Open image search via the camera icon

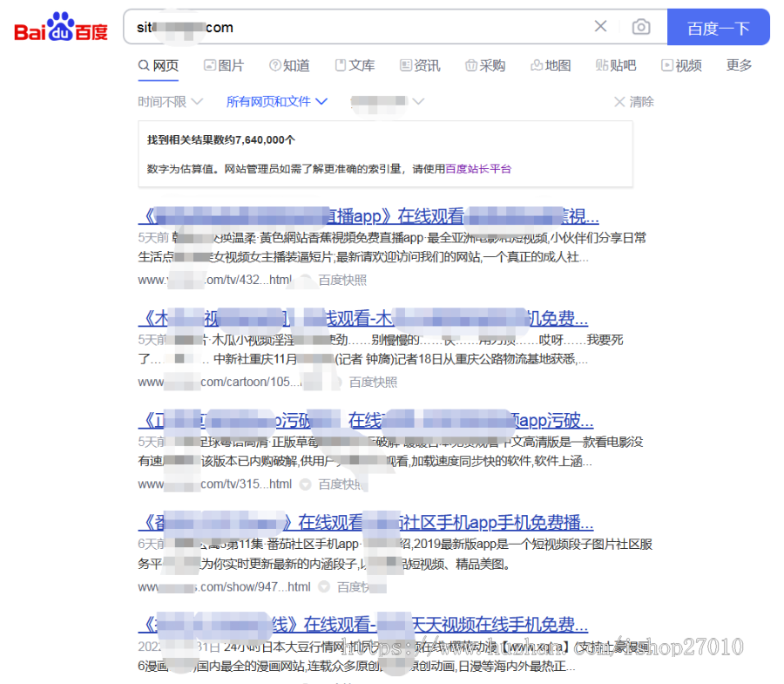[641, 26]
